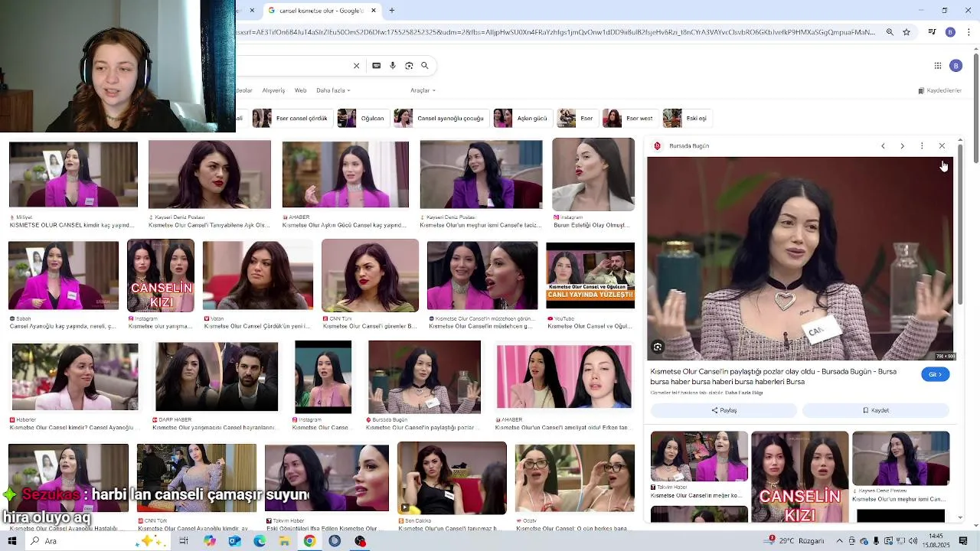Expand the 'Daha fazla' dropdown
Image resolution: width=980 pixels, height=551 pixels.
click(x=333, y=90)
